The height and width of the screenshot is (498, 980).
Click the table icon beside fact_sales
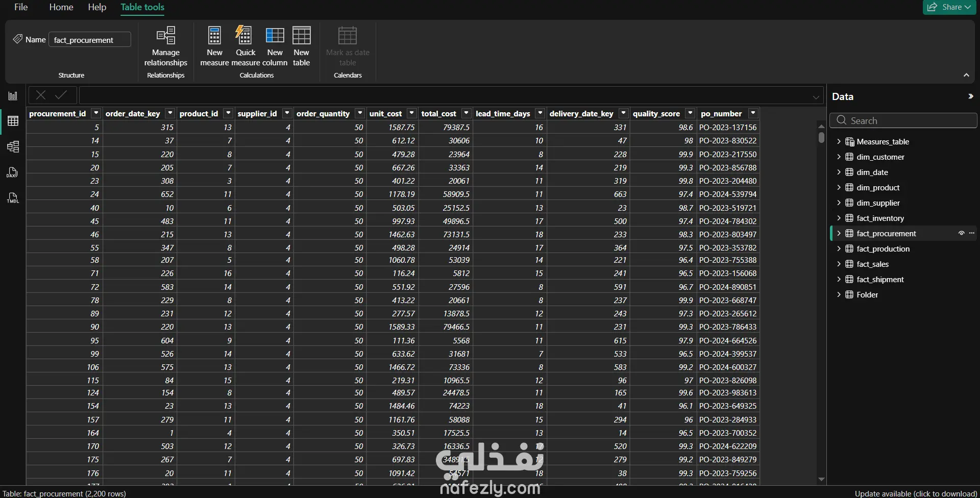(849, 264)
